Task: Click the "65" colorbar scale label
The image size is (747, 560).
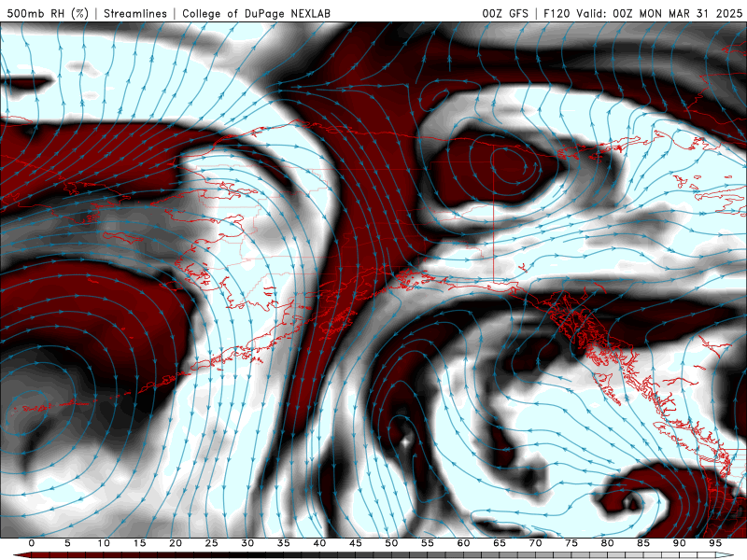Action: tap(500, 543)
